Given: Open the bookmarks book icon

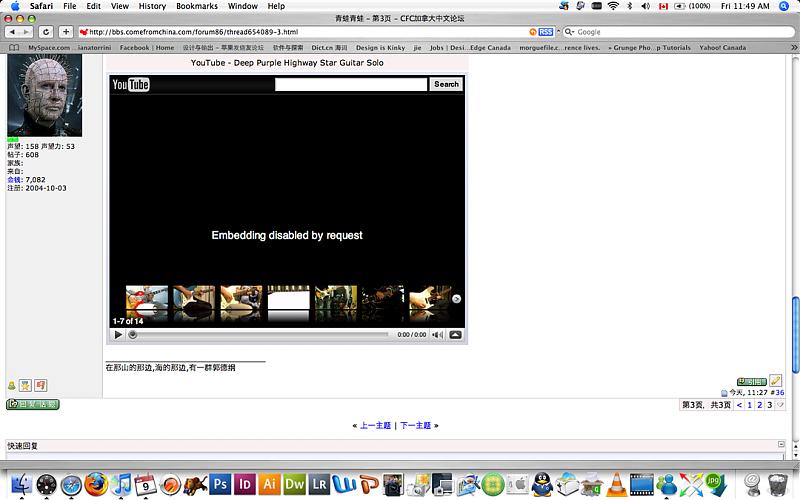Looking at the screenshot, I should click(14, 47).
